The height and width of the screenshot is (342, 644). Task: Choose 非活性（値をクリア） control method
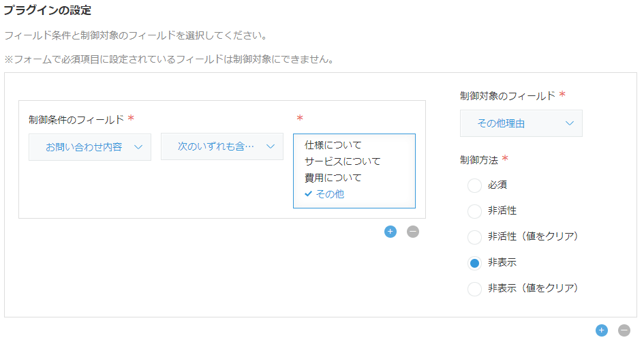475,237
